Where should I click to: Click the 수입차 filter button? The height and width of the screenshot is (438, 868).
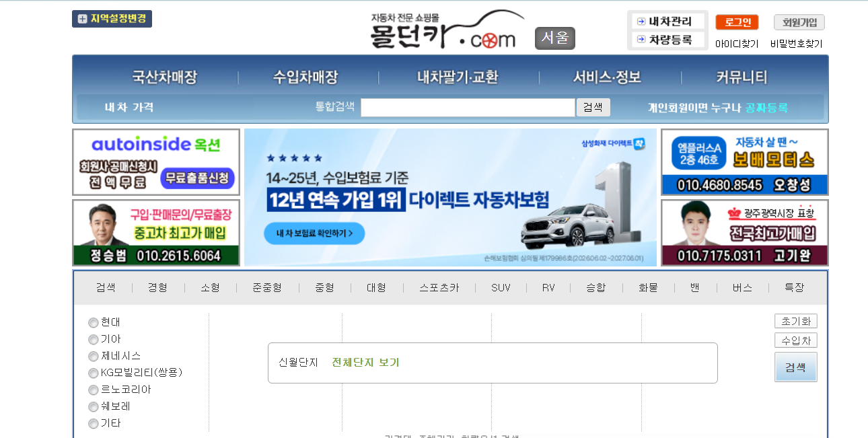[x=796, y=340]
